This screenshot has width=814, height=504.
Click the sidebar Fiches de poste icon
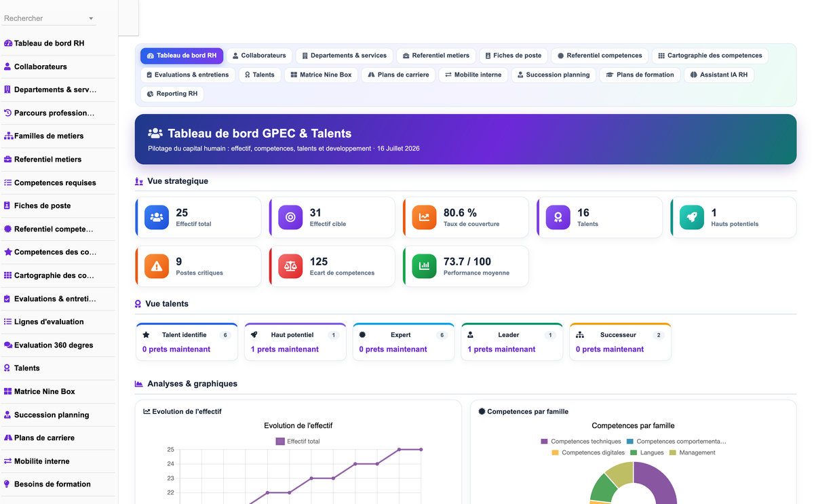point(8,206)
